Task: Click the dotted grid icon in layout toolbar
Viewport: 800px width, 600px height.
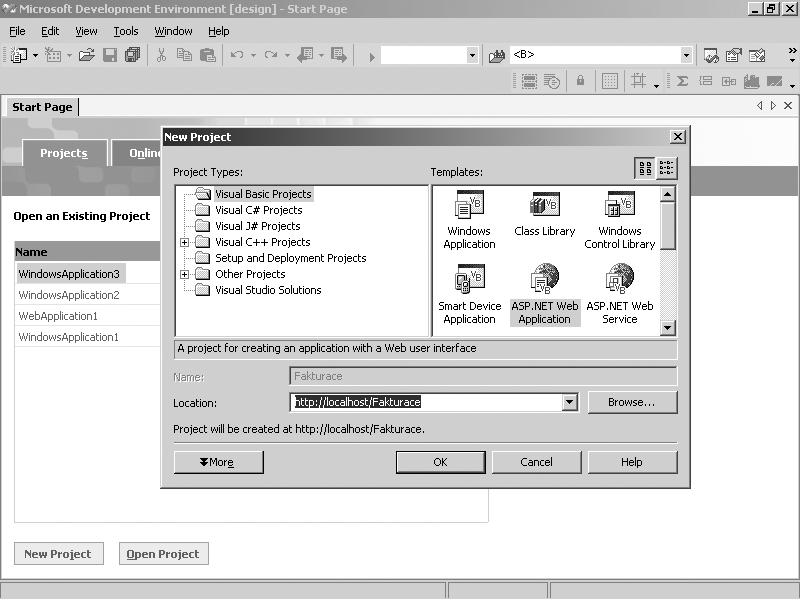Action: tap(610, 81)
